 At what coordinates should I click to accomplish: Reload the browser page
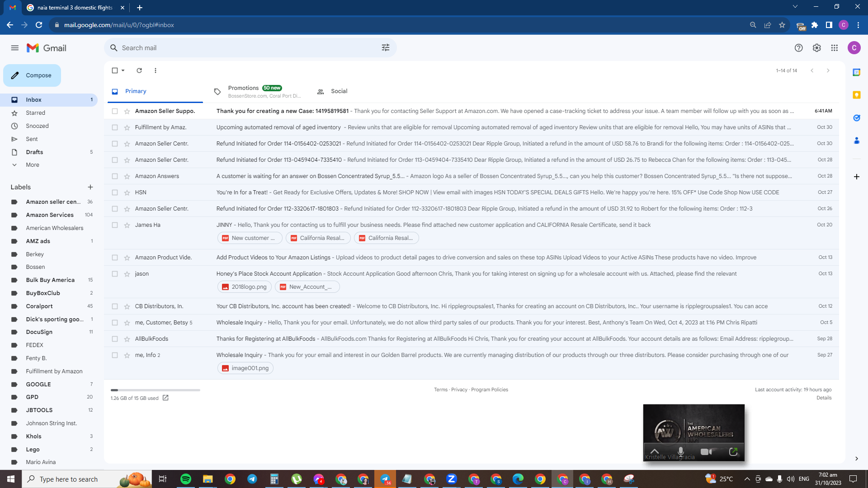[x=39, y=25]
